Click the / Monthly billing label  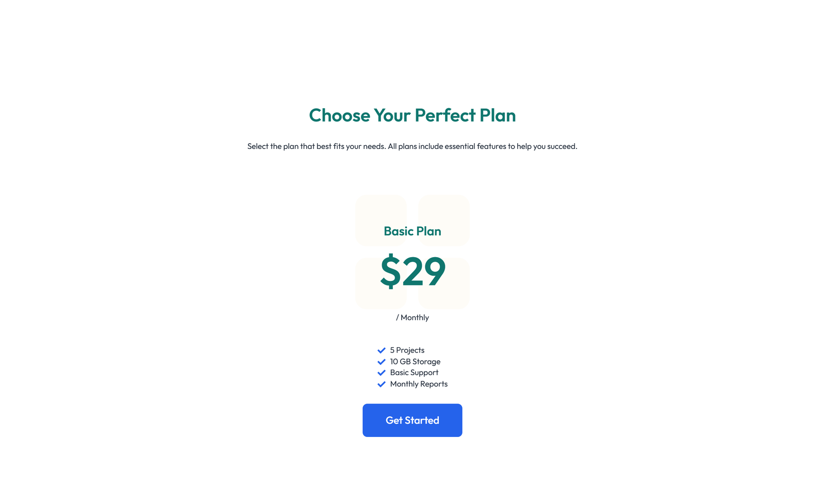click(x=412, y=317)
